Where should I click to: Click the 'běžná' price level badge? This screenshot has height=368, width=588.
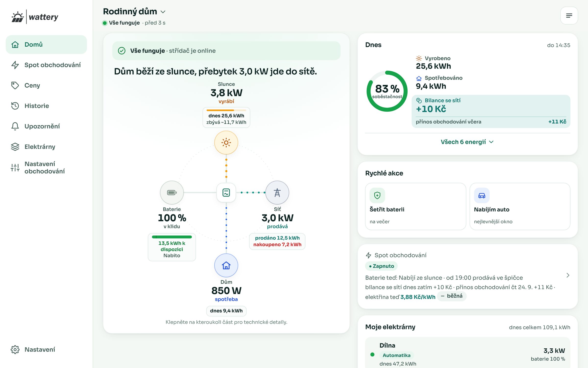pyautogui.click(x=452, y=296)
